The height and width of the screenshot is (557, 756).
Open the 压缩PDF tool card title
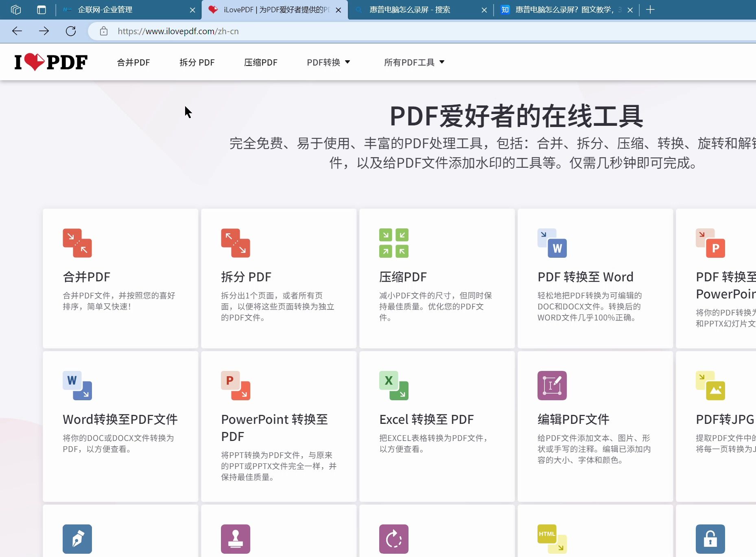pos(403,277)
